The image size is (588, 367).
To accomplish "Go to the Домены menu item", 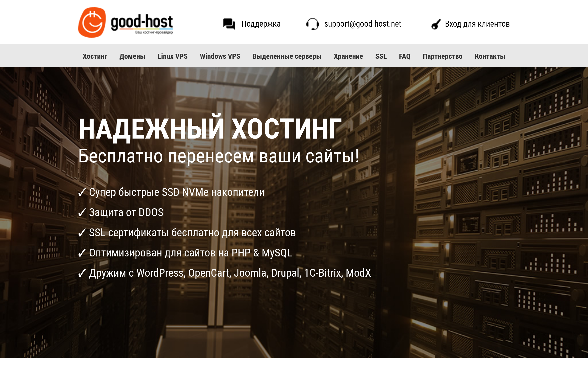I will tap(132, 56).
